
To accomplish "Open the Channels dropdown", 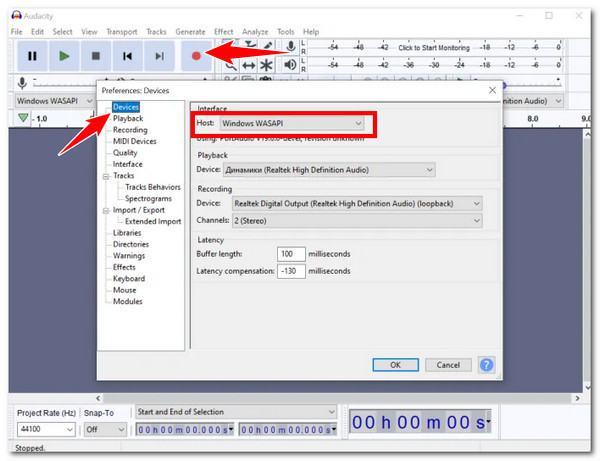I will [x=357, y=221].
